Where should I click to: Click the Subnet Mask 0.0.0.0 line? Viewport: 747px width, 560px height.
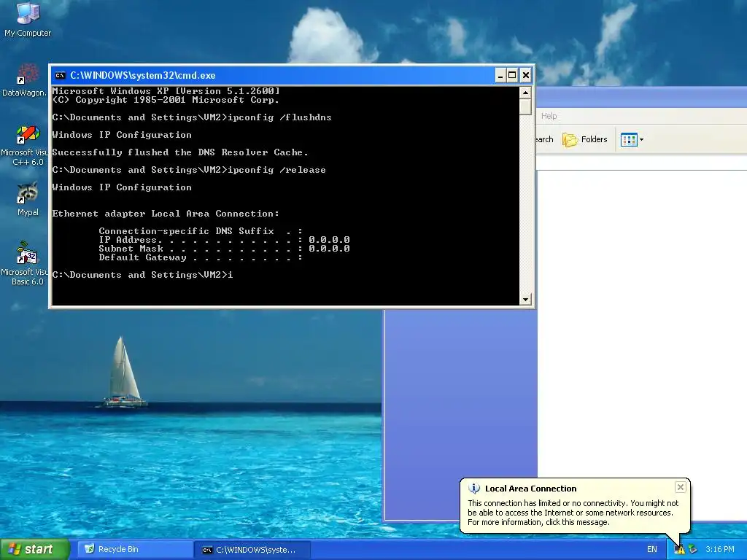(224, 249)
